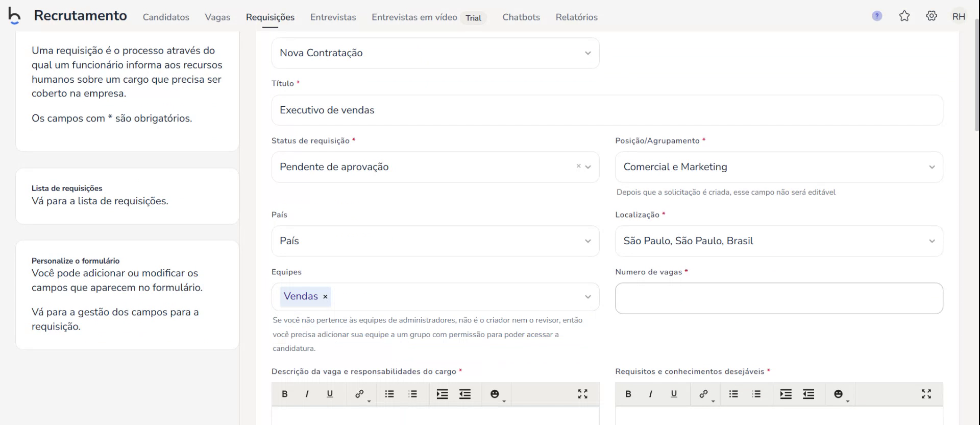The width and height of the screenshot is (980, 425).
Task: Toggle bold in job description editor
Action: point(285,394)
